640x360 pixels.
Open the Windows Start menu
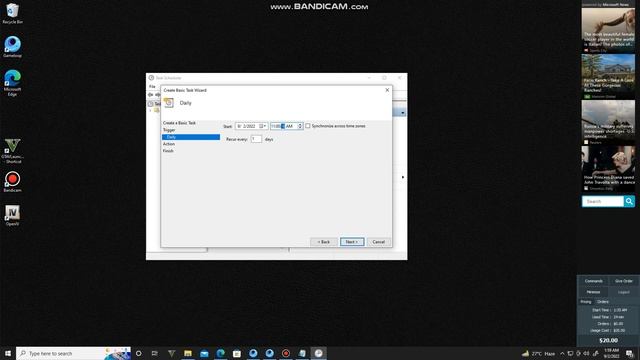click(x=8, y=353)
